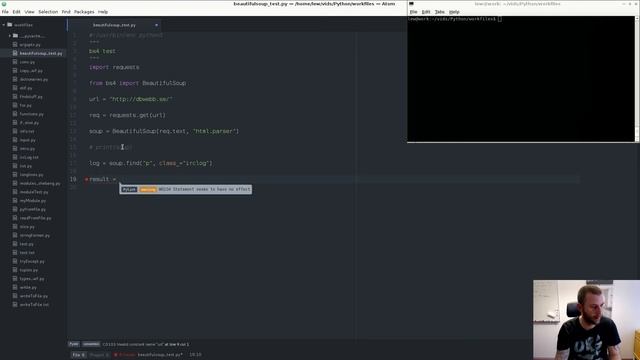Open the Selection menu
This screenshot has width=640, height=360.
[48, 12]
